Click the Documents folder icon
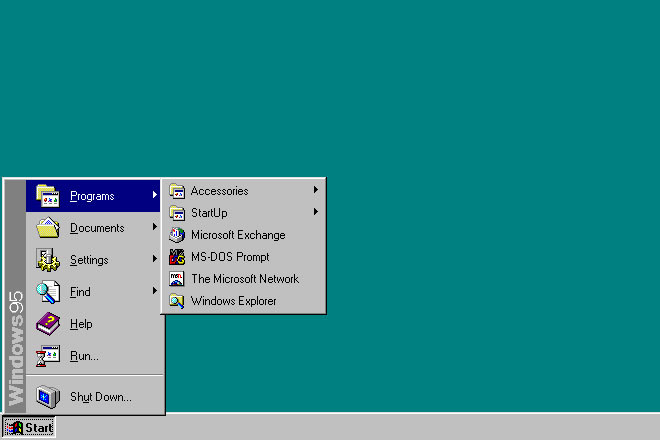This screenshot has height=440, width=660. 48,228
